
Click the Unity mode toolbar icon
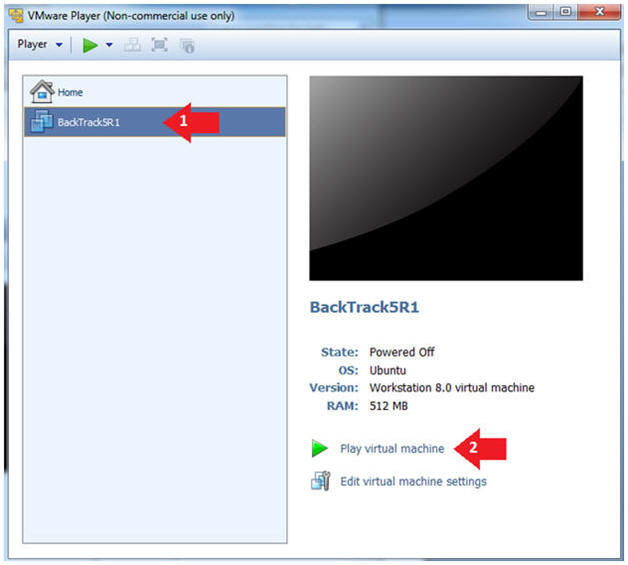click(187, 46)
